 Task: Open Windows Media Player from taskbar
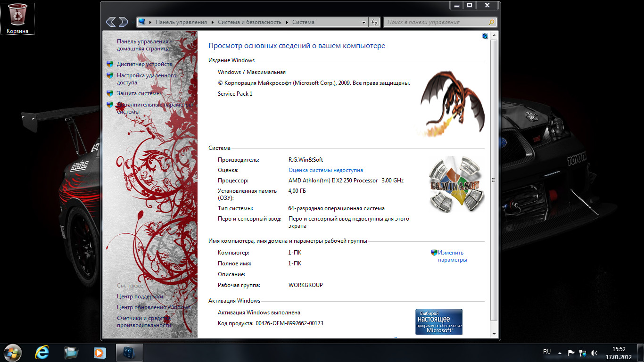pos(99,352)
